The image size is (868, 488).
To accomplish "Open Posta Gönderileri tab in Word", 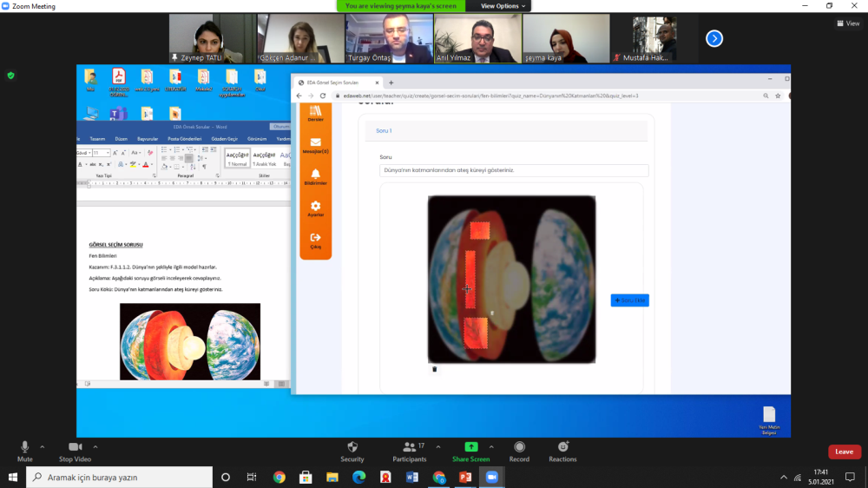I will pyautogui.click(x=185, y=139).
